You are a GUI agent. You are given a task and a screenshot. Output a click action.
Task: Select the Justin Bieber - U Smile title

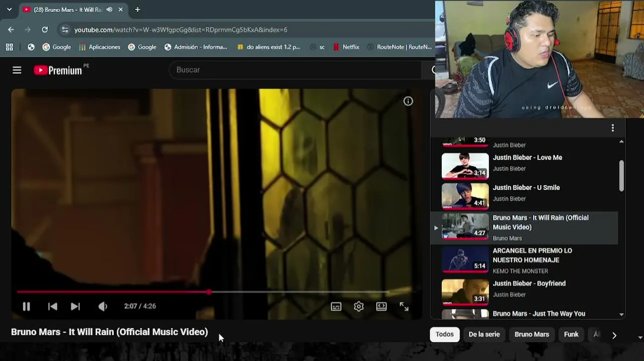point(526,188)
